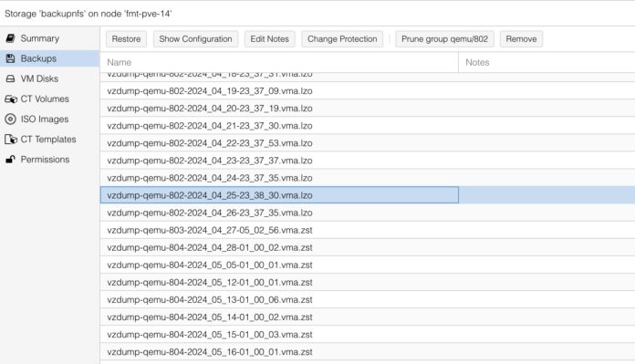635x364 pixels.
Task: Click the Permissions unlock icon
Action: click(11, 160)
